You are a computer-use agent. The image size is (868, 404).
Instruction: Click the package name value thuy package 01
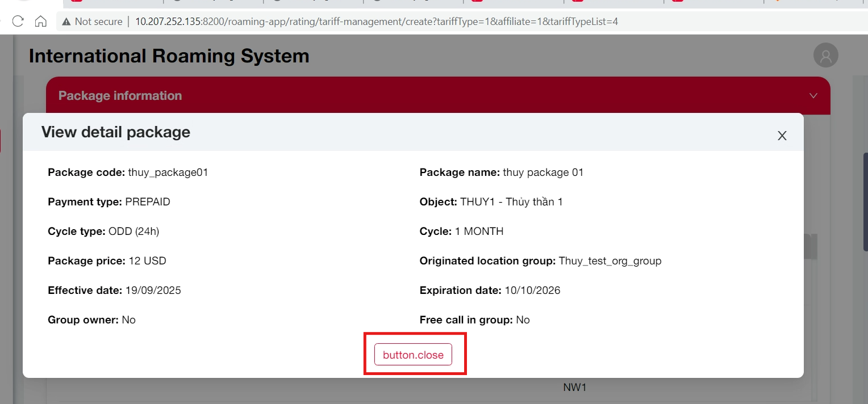click(x=542, y=172)
